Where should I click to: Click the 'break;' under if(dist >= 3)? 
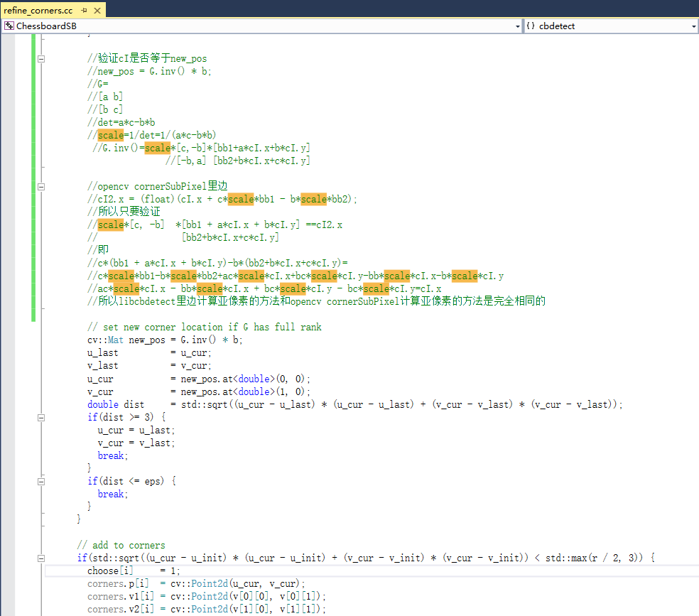point(113,456)
